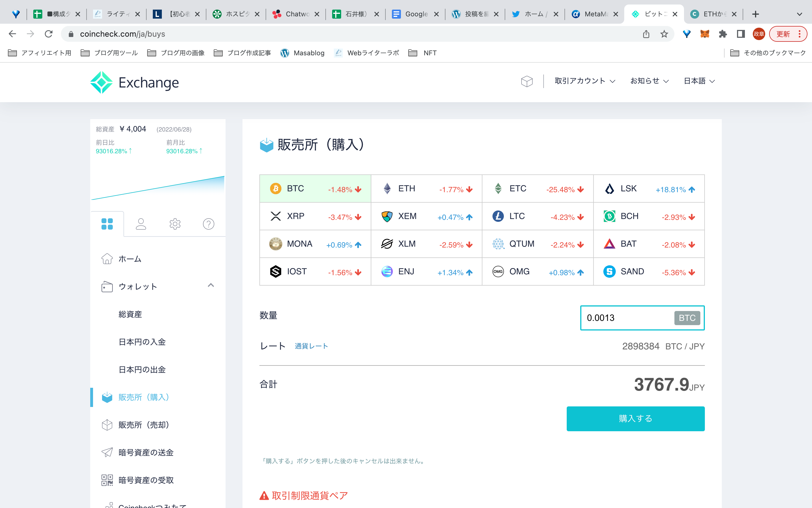Open the NFT bookmark folder
This screenshot has height=508, width=812.
[422, 53]
